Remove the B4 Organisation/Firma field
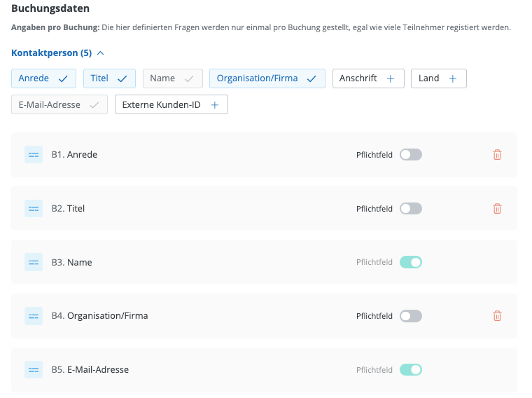532x398 pixels. tap(497, 316)
